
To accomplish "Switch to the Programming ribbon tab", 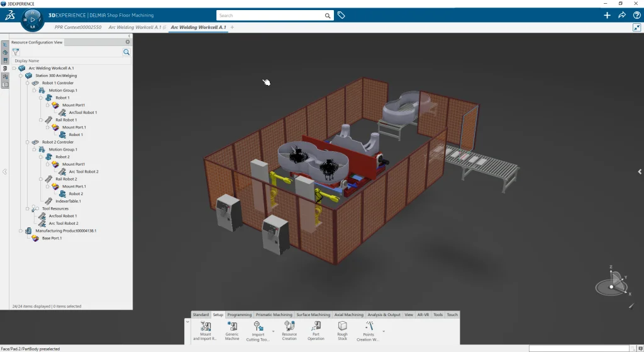I will [240, 315].
